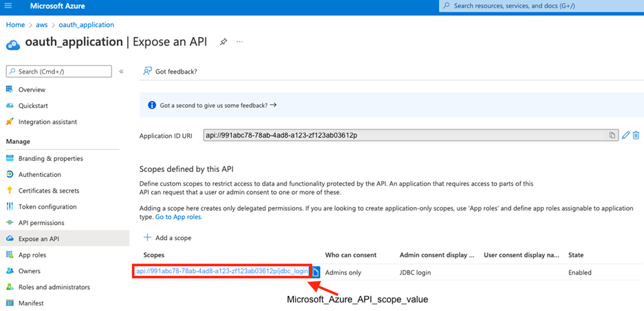Click the API permissions icon
Image resolution: width=644 pixels, height=311 pixels.
coord(10,223)
